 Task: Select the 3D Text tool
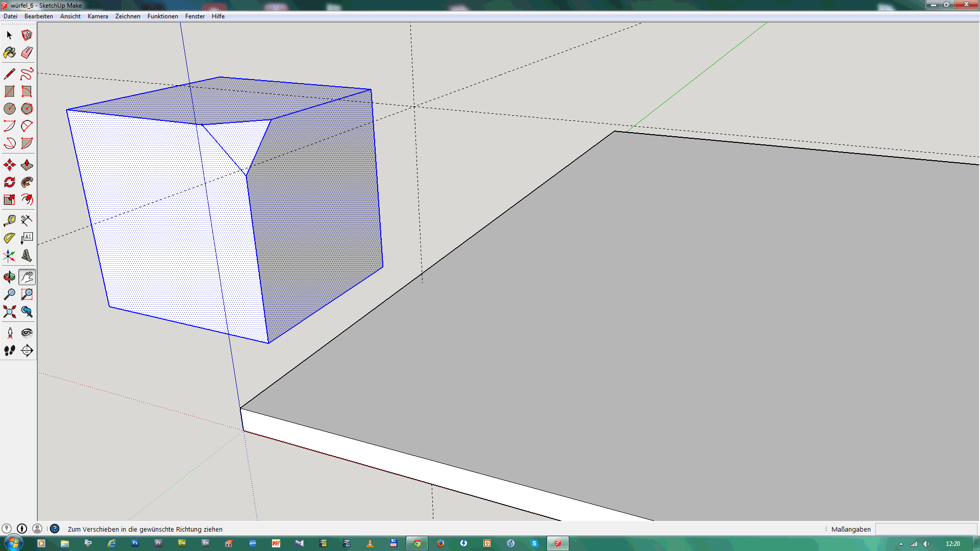click(x=27, y=256)
